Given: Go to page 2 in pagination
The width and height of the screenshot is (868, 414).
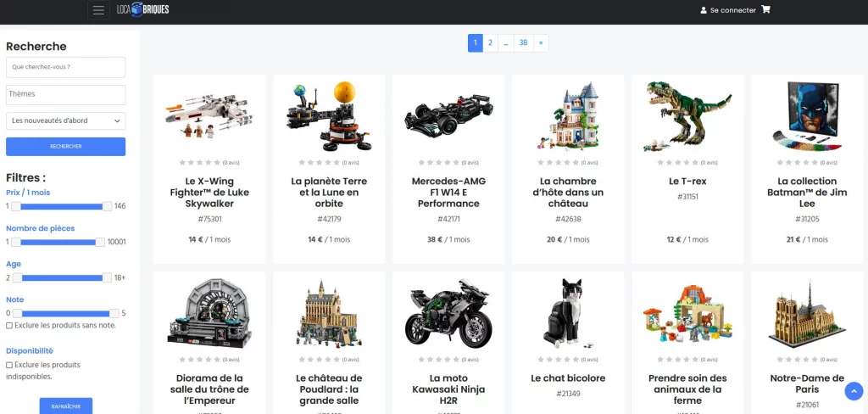Looking at the screenshot, I should tap(490, 42).
